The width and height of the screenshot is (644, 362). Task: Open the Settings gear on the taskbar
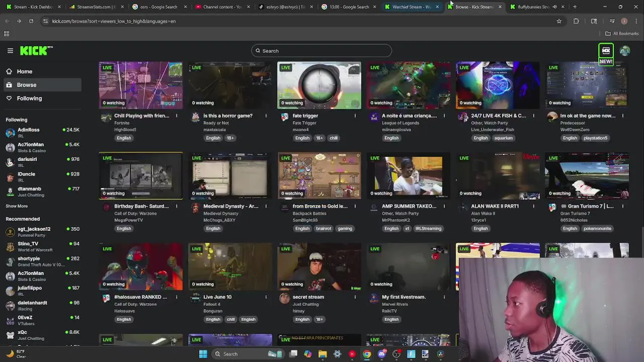coord(337,354)
